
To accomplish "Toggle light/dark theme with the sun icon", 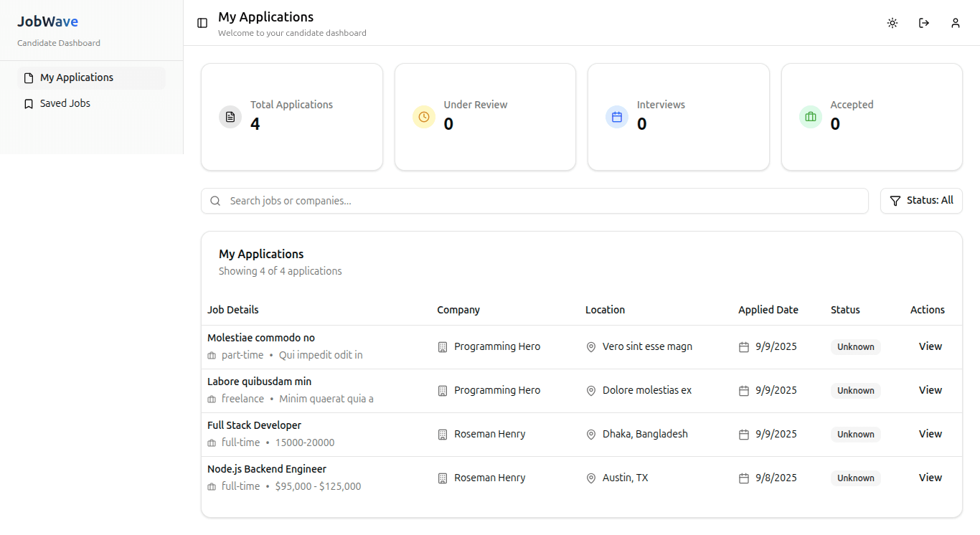I will click(x=892, y=22).
